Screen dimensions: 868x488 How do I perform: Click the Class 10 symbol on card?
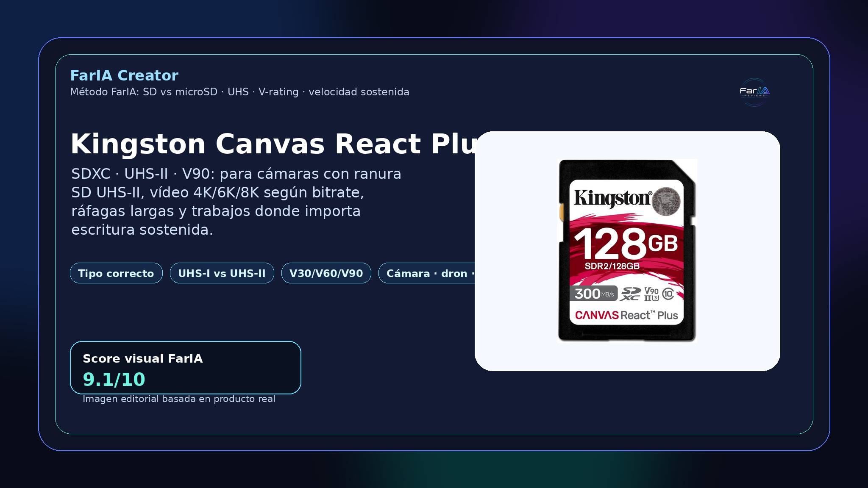click(x=668, y=294)
